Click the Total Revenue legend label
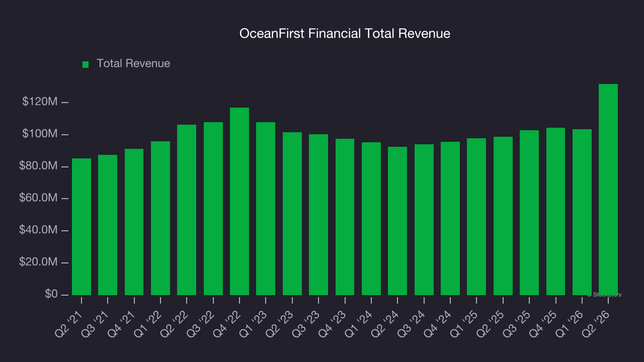The width and height of the screenshot is (644, 362). 133,63
